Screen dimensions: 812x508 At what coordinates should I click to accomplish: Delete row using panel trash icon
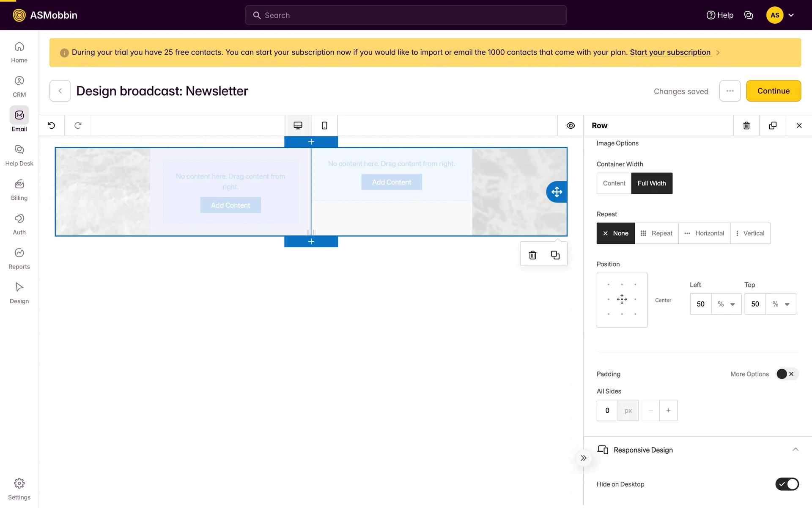pos(746,125)
